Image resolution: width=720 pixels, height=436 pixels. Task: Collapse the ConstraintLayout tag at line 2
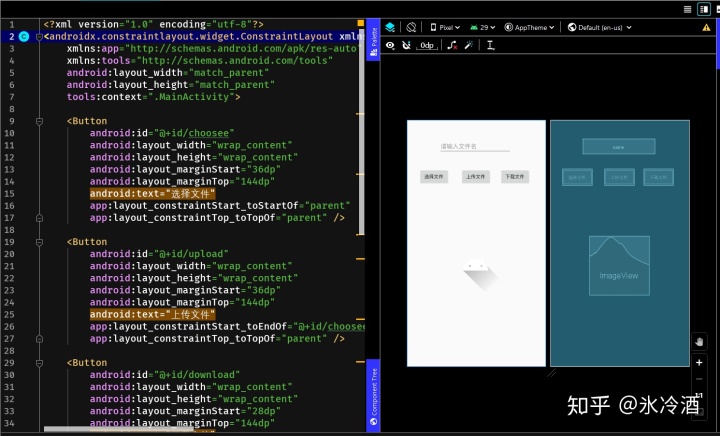(39, 37)
